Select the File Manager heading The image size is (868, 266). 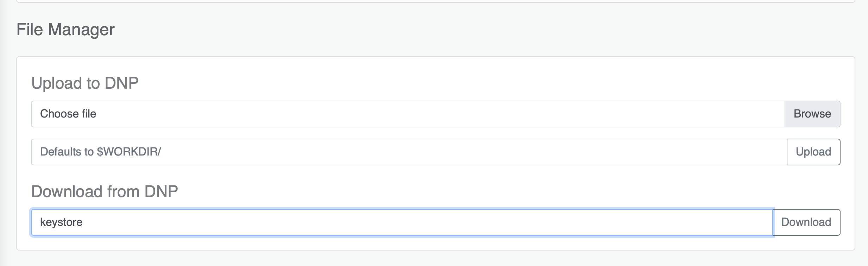pyautogui.click(x=65, y=29)
